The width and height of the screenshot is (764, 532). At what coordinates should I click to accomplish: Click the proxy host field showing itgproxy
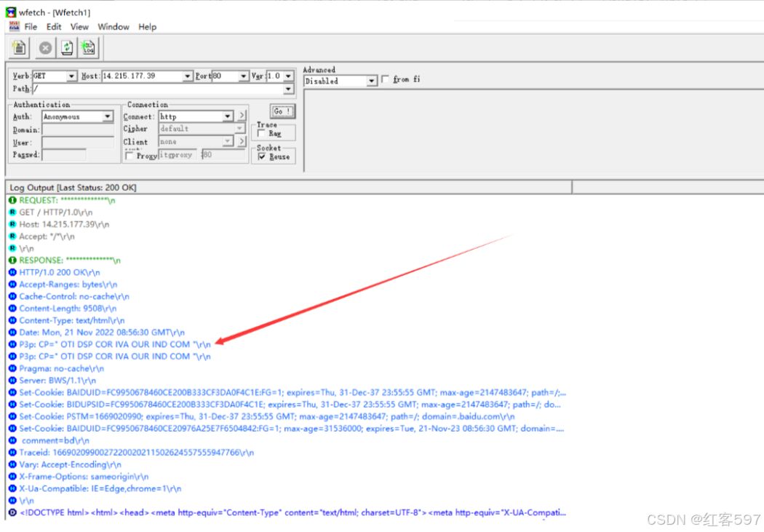point(178,155)
